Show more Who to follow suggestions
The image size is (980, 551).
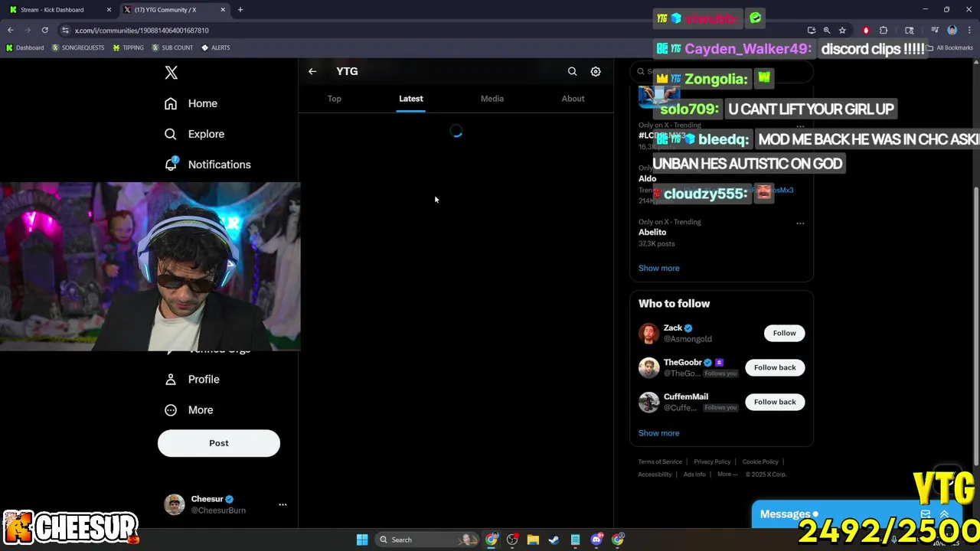[659, 433]
